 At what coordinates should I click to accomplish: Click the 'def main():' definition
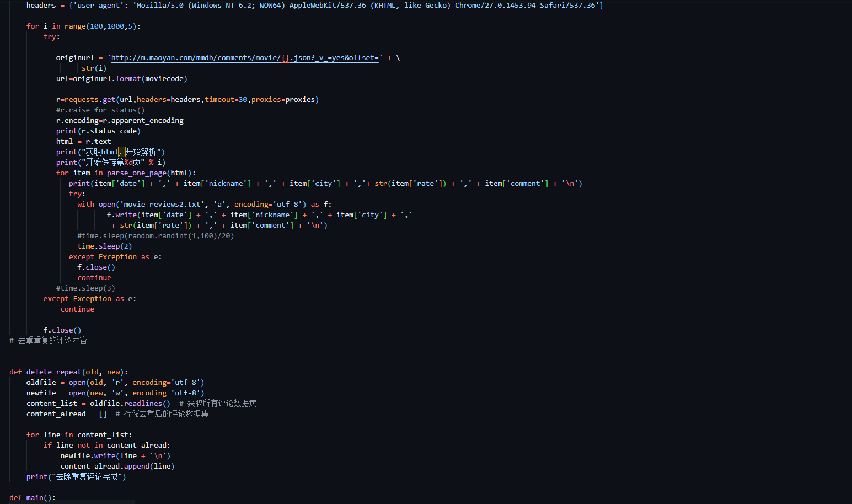[33, 498]
